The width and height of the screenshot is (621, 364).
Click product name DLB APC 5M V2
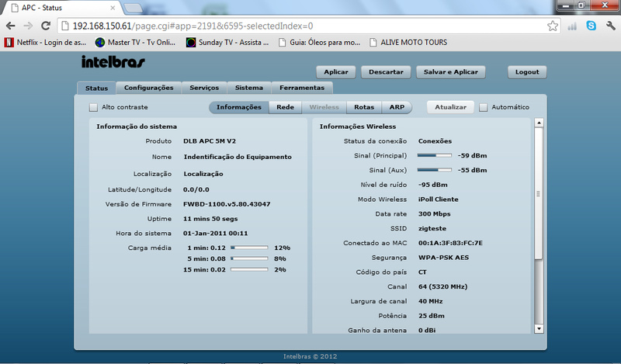pos(210,141)
